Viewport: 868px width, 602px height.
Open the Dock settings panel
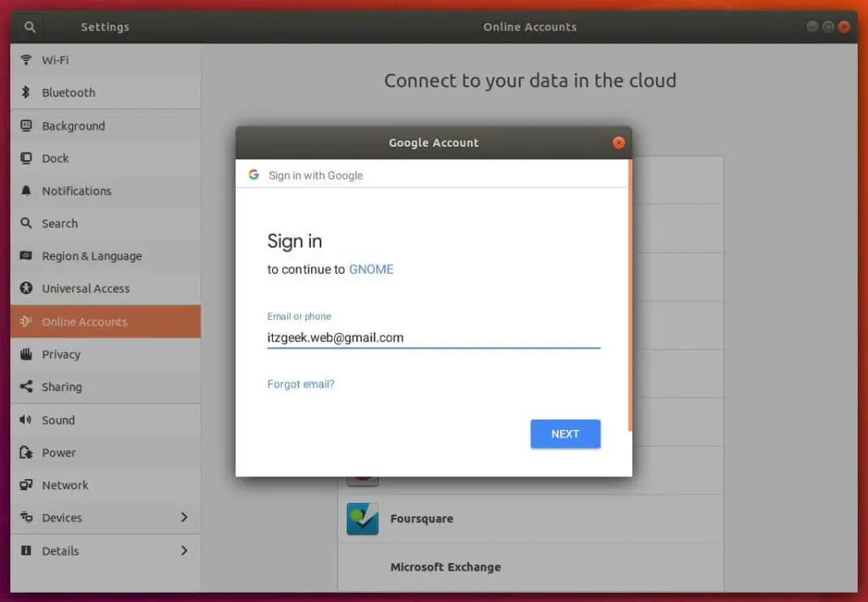point(106,159)
